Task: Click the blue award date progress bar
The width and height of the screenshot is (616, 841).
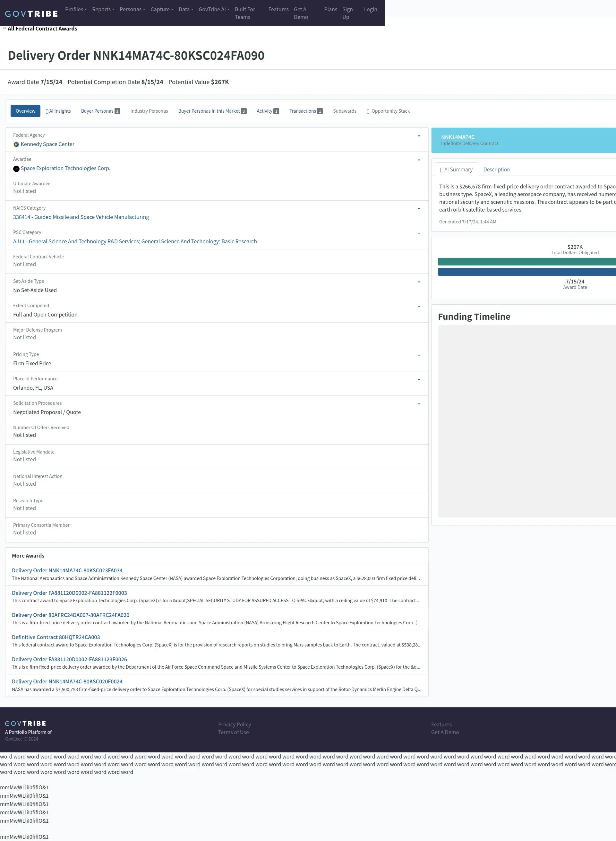Action: (526, 272)
